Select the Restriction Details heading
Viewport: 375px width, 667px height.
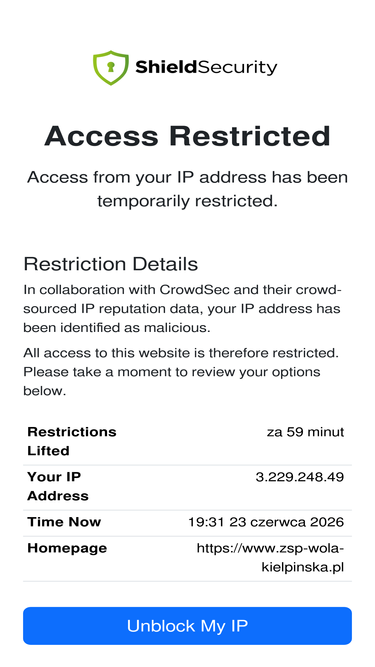click(x=111, y=264)
